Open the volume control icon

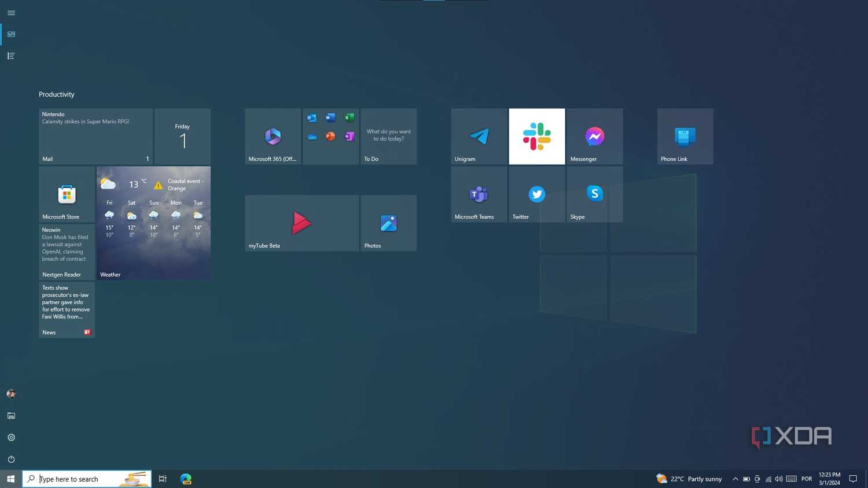pos(779,479)
